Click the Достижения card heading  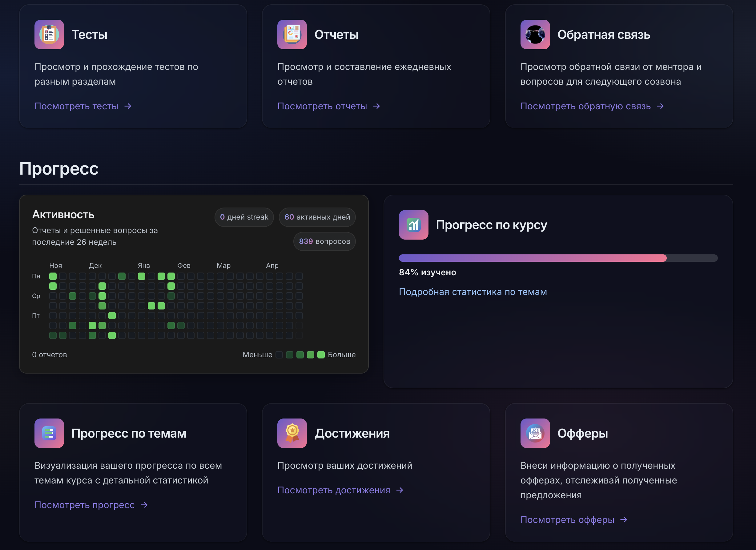(352, 434)
